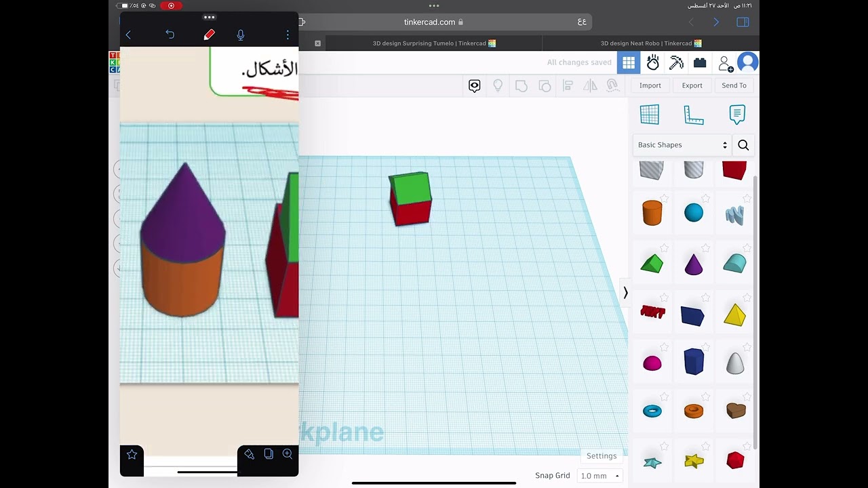Go back in notes window
Viewport: 868px width, 488px height.
(128, 35)
